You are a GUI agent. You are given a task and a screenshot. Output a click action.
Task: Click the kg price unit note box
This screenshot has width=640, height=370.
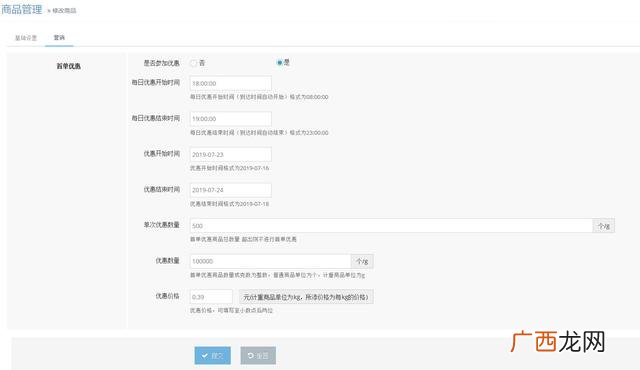point(306,297)
